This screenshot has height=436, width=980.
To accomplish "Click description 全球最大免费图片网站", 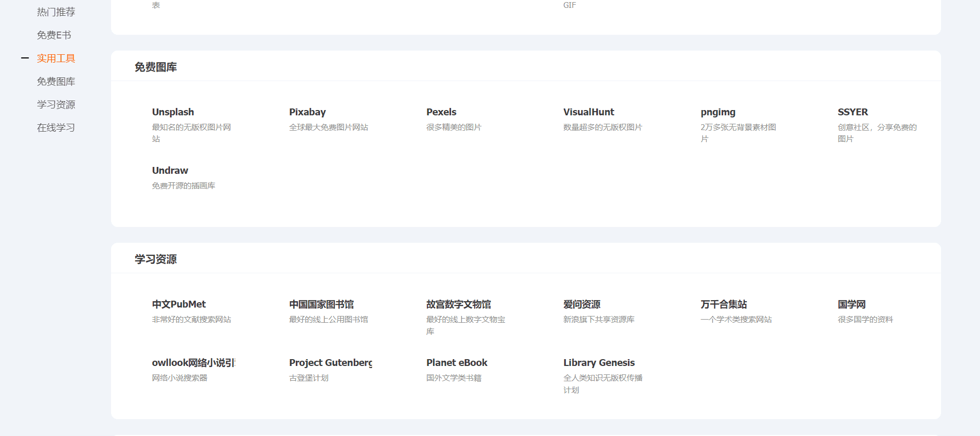I will (x=328, y=127).
